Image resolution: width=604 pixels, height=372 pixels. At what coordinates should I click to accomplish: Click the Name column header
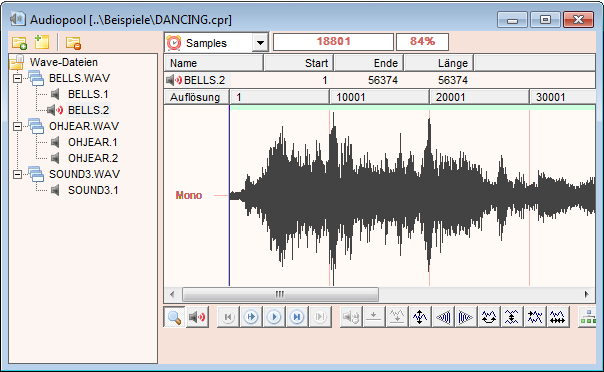pos(214,63)
